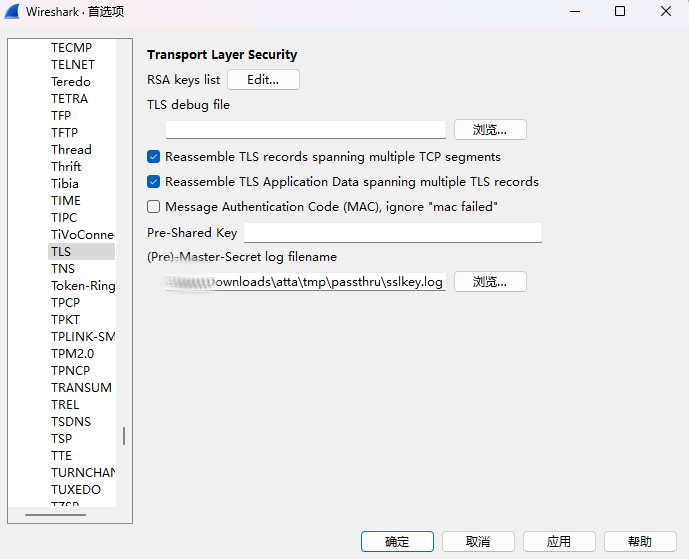Select TSP protocol entry
Viewport: 689px width, 559px height.
point(62,439)
